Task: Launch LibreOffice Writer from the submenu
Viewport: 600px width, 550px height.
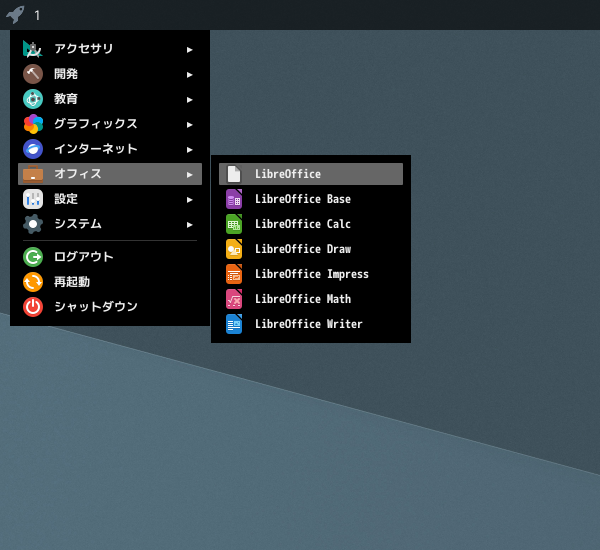Action: coord(311,324)
